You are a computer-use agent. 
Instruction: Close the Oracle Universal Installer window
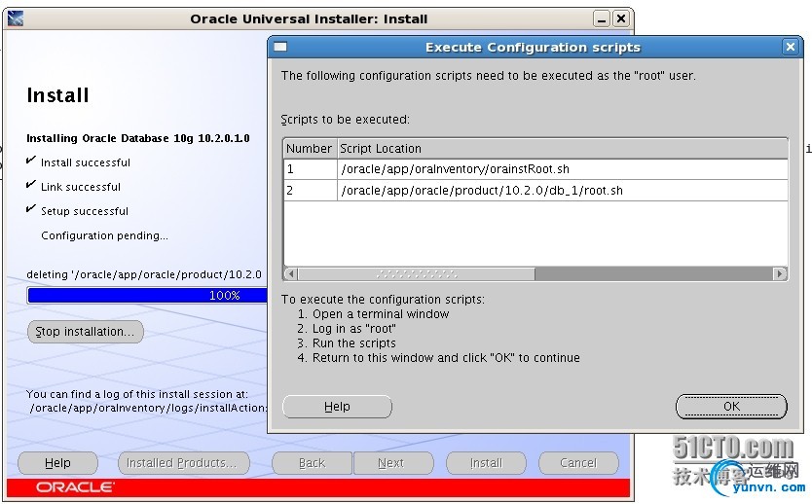pos(621,19)
